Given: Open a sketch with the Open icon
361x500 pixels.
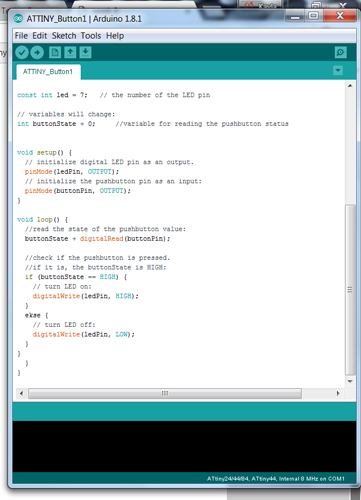Looking at the screenshot, I should point(70,52).
